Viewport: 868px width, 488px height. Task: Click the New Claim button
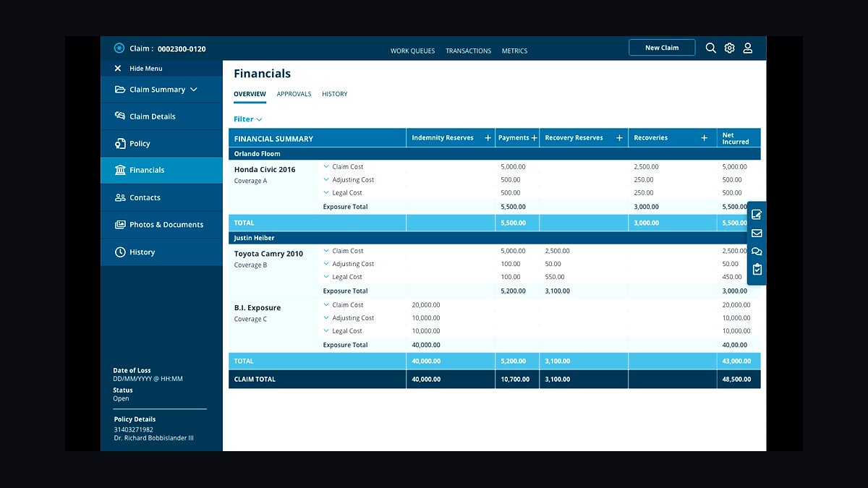662,48
